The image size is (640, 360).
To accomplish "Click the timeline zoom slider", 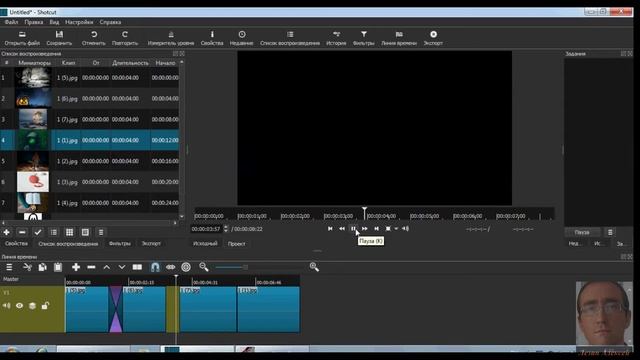I will point(245,267).
